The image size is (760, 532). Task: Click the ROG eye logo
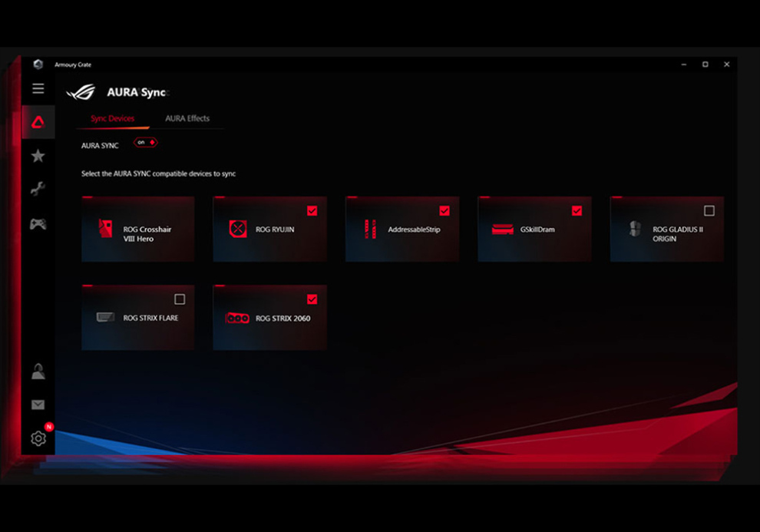tap(81, 92)
